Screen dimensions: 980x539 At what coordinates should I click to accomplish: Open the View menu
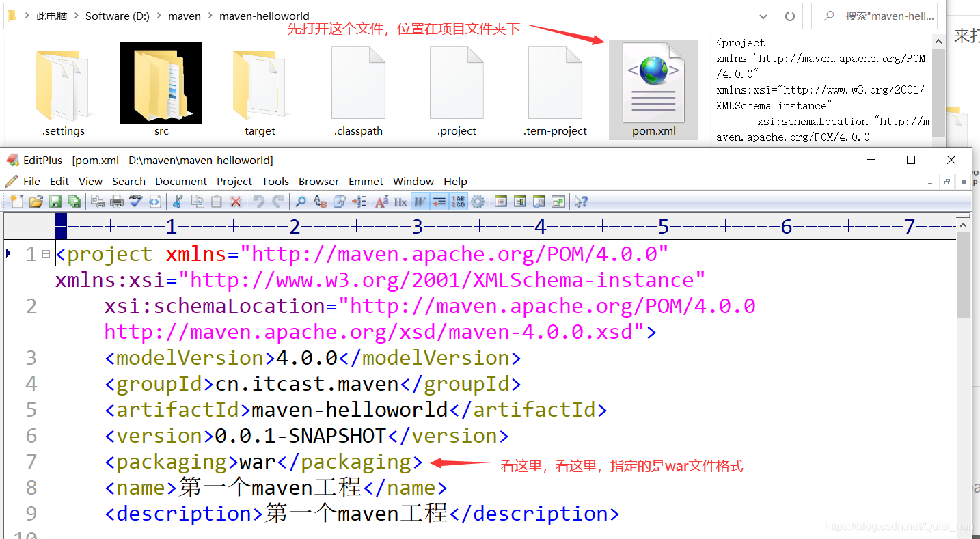[90, 181]
